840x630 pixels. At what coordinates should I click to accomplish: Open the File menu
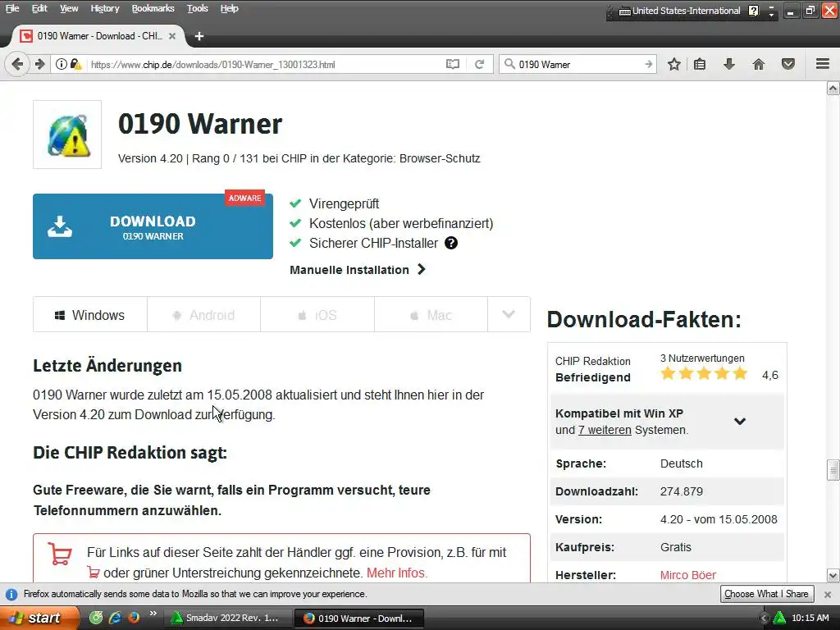pos(12,8)
